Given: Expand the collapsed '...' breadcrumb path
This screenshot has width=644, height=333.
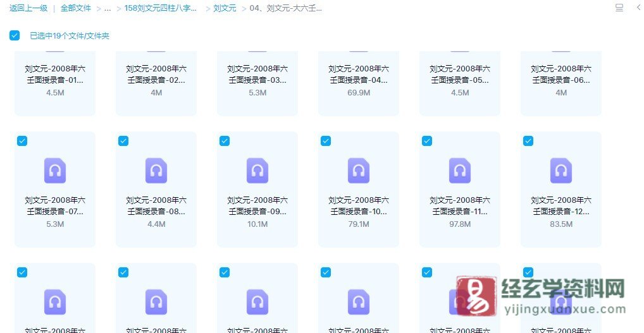Looking at the screenshot, I should 108,8.
